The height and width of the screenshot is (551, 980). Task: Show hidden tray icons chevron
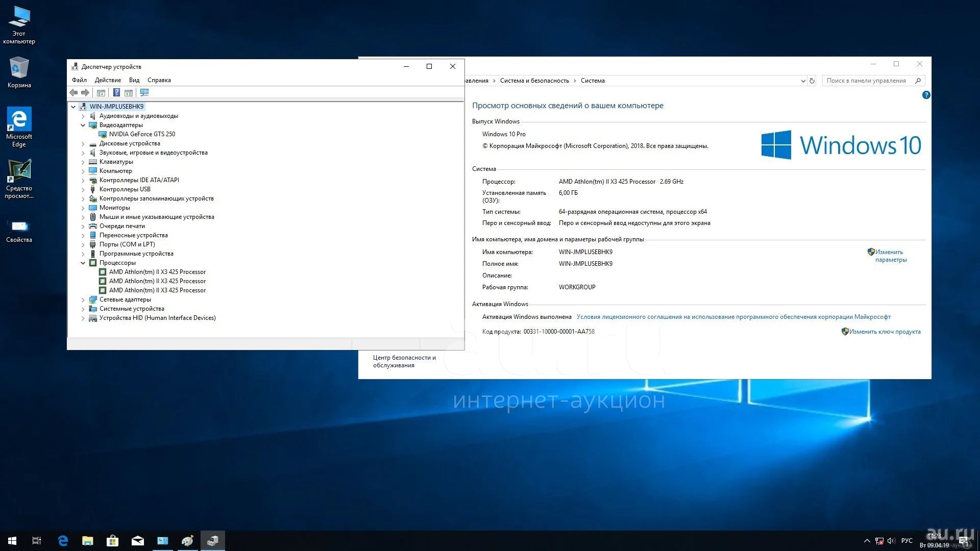click(867, 541)
